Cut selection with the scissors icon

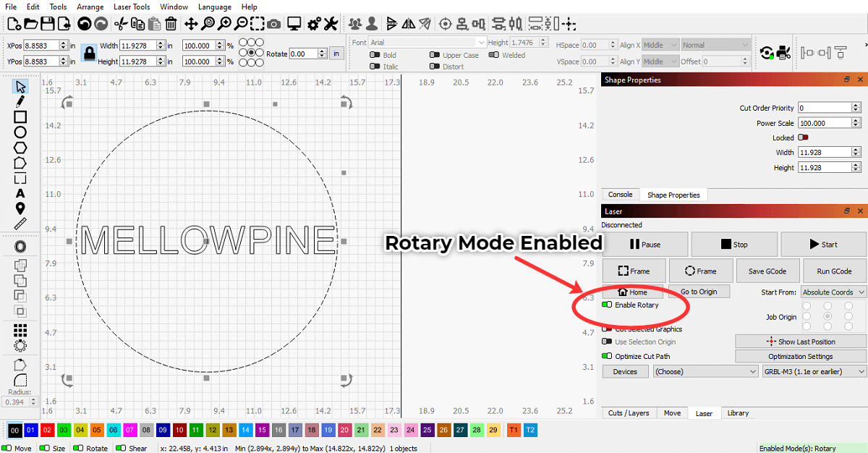coord(121,24)
